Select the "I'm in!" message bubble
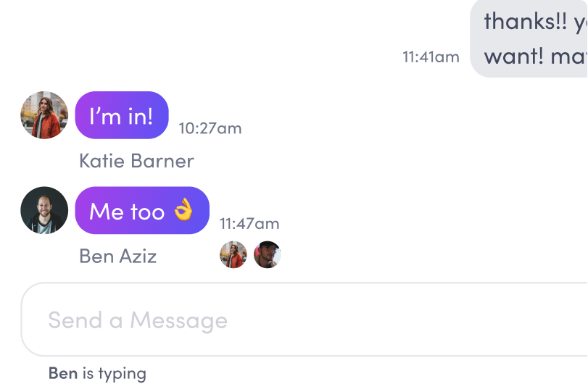The width and height of the screenshot is (588, 392). pos(122,115)
